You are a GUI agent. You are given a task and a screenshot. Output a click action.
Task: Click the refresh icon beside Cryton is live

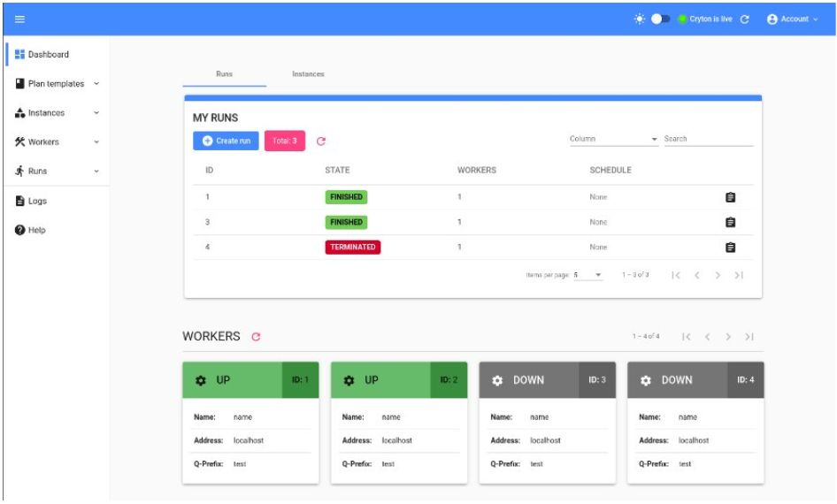[745, 19]
